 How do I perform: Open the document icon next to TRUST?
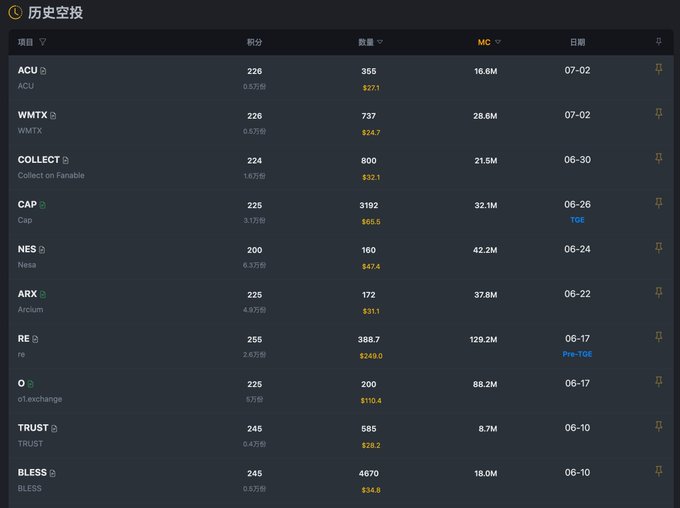tap(54, 429)
